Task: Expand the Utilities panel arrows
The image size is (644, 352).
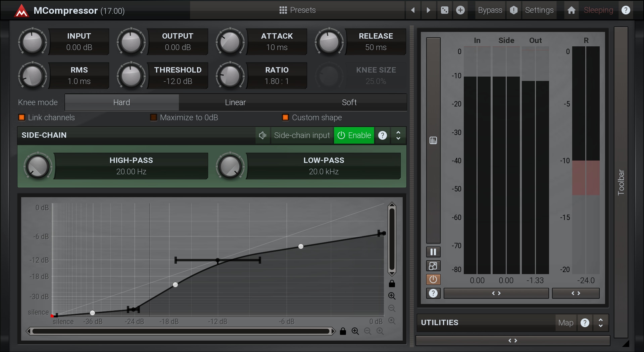Action: [600, 323]
